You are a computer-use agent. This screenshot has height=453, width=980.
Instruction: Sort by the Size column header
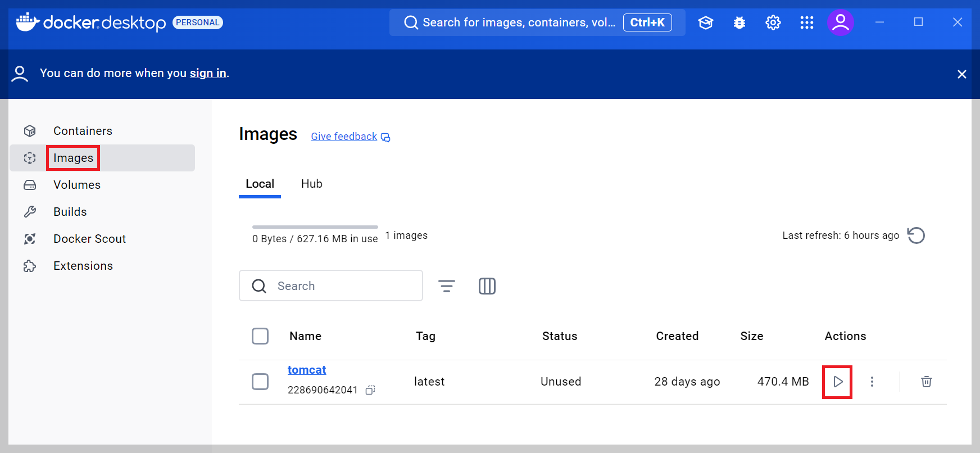(x=752, y=336)
